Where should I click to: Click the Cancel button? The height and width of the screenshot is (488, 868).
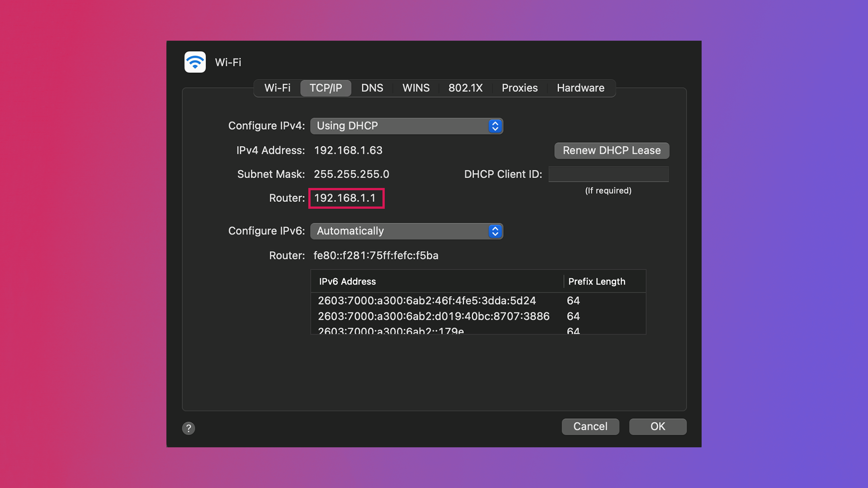click(590, 427)
